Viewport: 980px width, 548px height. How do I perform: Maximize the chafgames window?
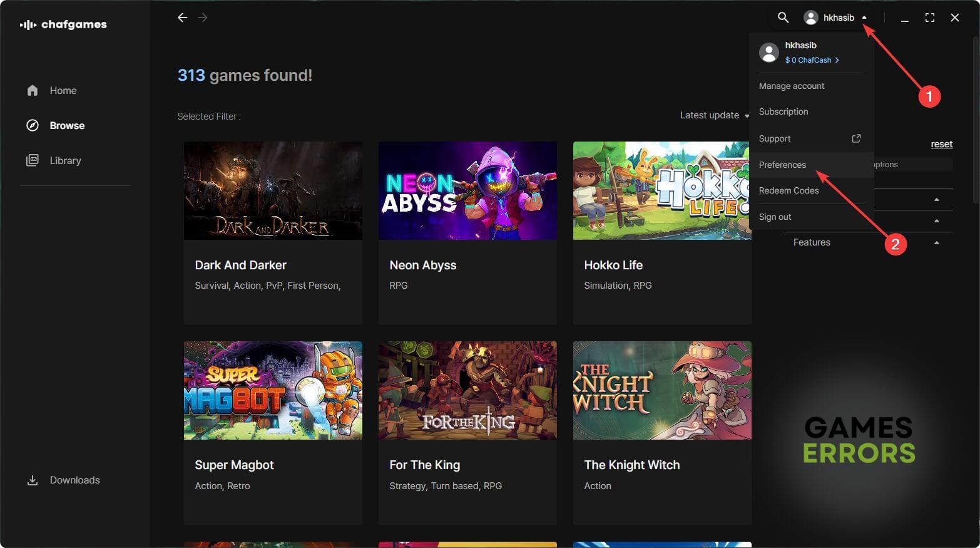(930, 18)
